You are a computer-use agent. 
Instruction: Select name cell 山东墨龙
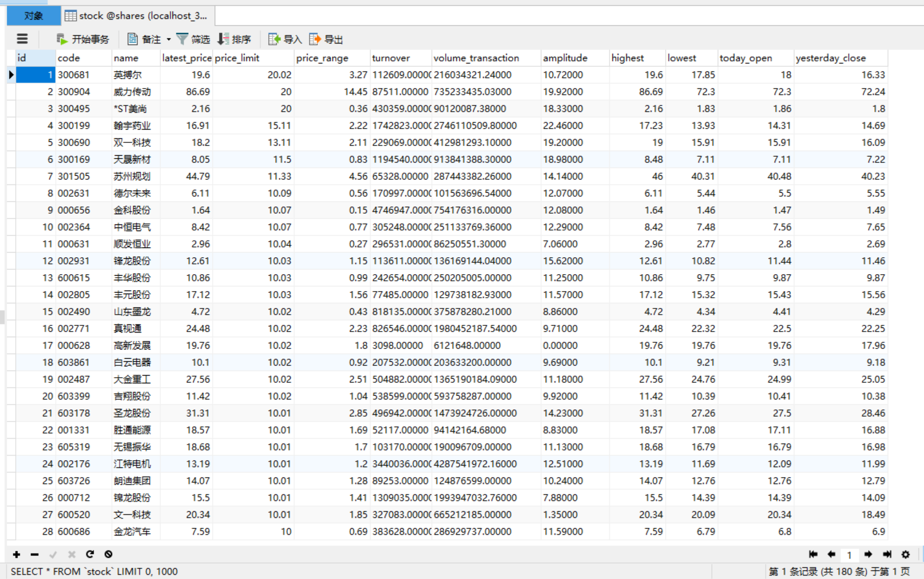pyautogui.click(x=136, y=312)
